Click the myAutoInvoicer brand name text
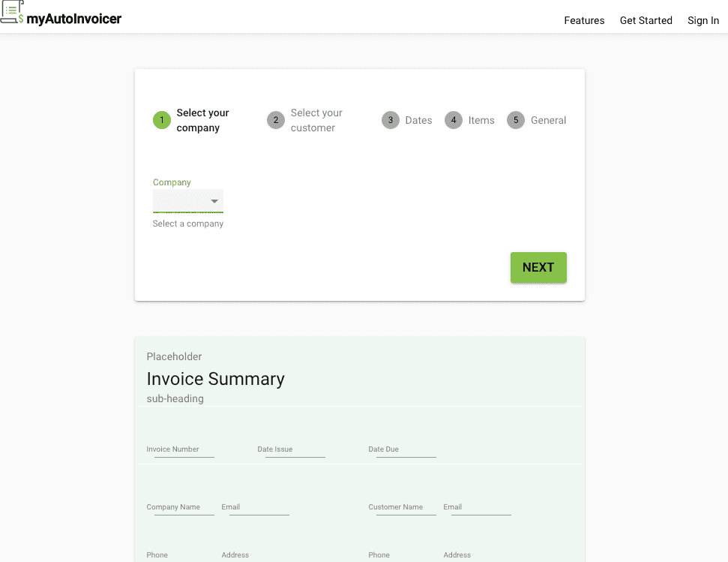 click(x=73, y=19)
